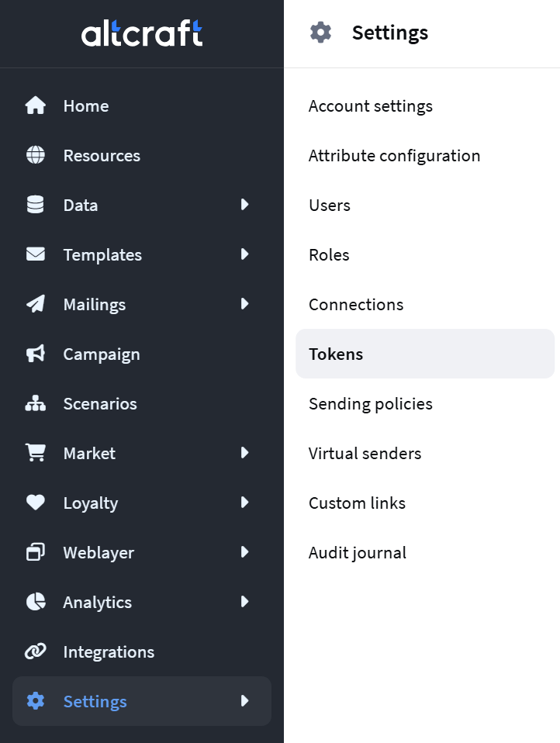This screenshot has width=560, height=743.
Task: Open the Audit journal page
Action: coord(358,552)
